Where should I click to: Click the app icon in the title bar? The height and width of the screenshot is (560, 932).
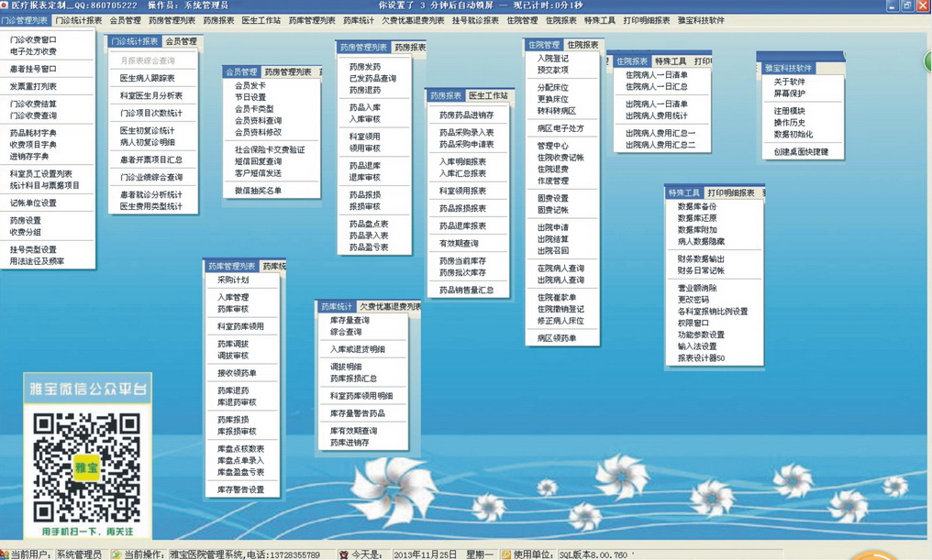pyautogui.click(x=5, y=5)
